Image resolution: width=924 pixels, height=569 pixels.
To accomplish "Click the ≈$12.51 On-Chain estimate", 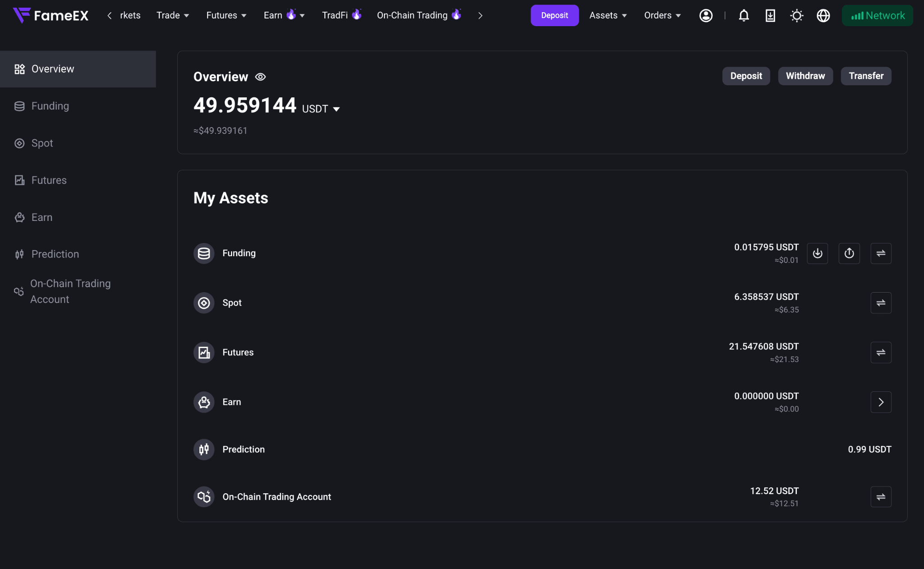I will (x=784, y=504).
